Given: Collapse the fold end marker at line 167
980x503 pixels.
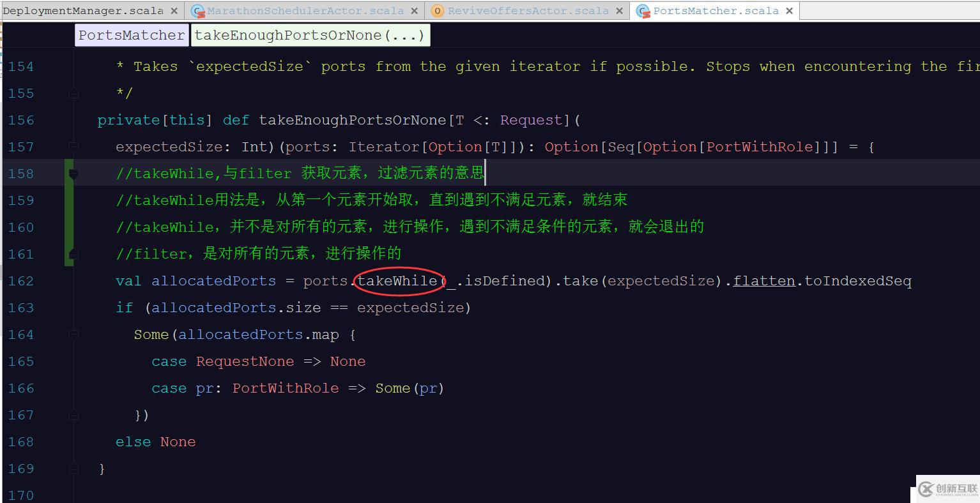Looking at the screenshot, I should click(73, 415).
